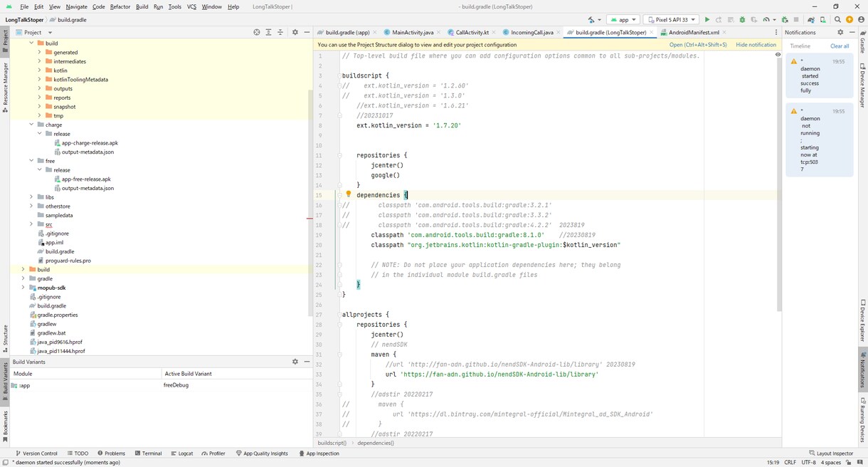Run the app with the green play icon

pos(707,20)
